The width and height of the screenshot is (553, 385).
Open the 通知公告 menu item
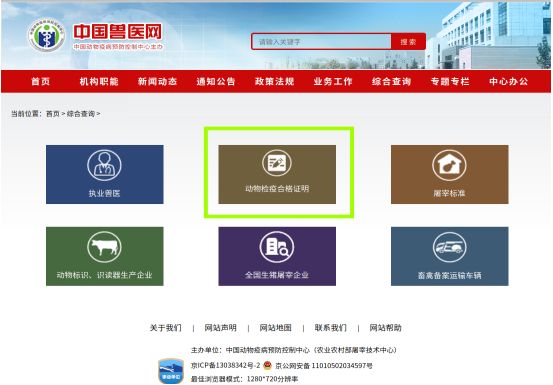tap(216, 81)
